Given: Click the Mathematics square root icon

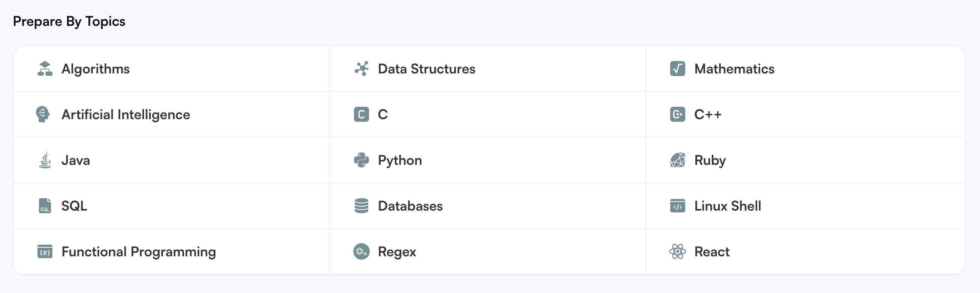Looking at the screenshot, I should pyautogui.click(x=678, y=69).
